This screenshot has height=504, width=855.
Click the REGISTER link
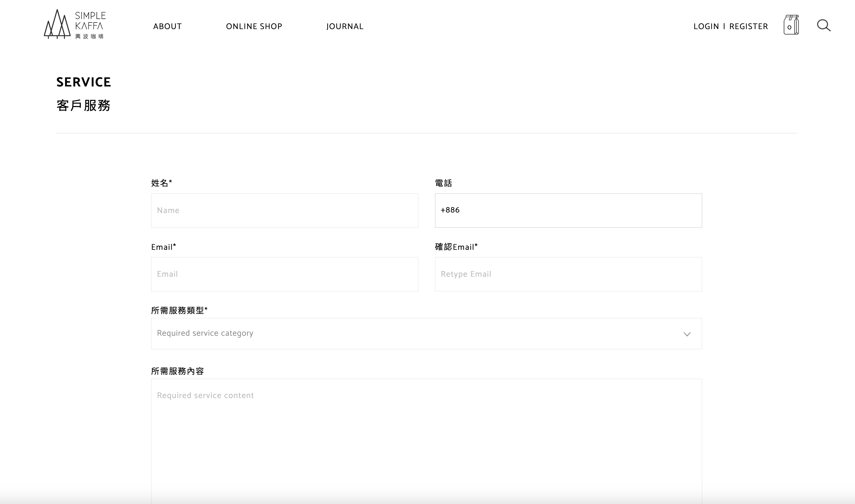(748, 27)
